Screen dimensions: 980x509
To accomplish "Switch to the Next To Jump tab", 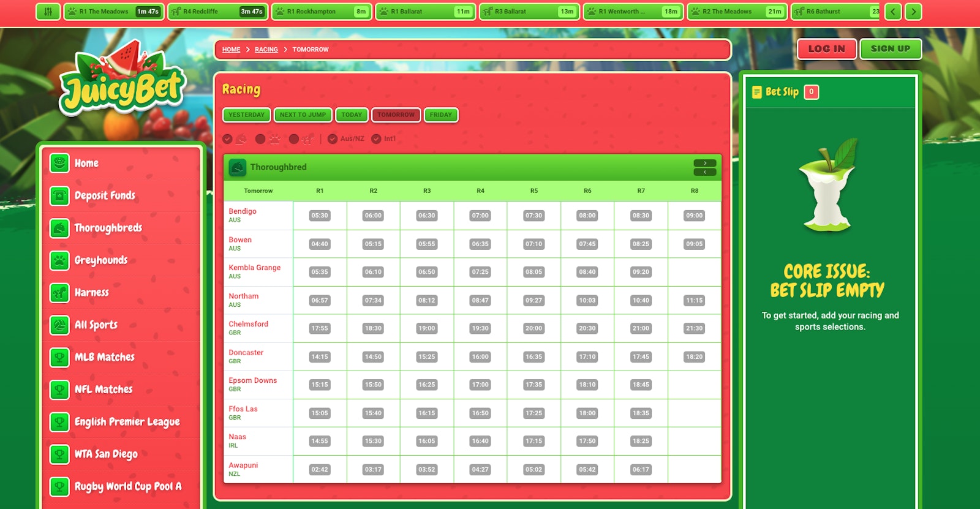I will click(303, 115).
